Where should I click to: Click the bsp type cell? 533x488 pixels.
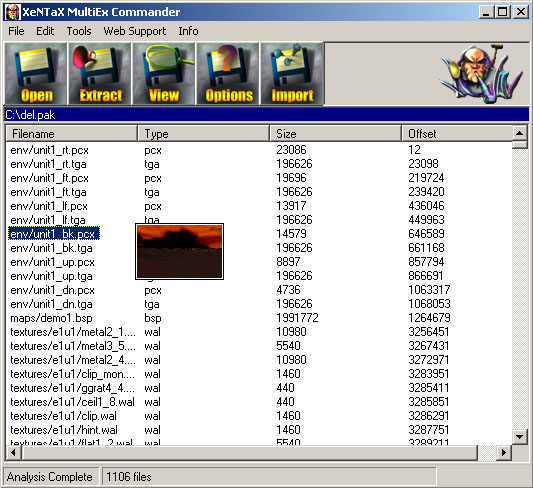pyautogui.click(x=153, y=318)
